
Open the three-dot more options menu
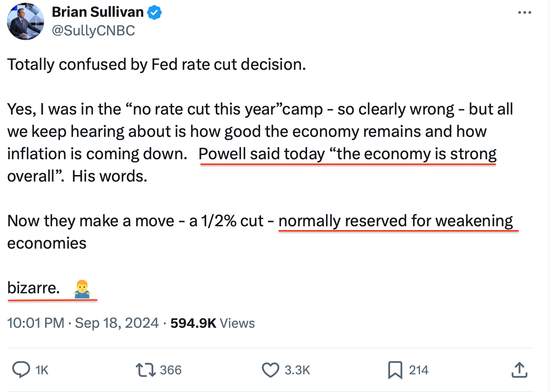(524, 13)
